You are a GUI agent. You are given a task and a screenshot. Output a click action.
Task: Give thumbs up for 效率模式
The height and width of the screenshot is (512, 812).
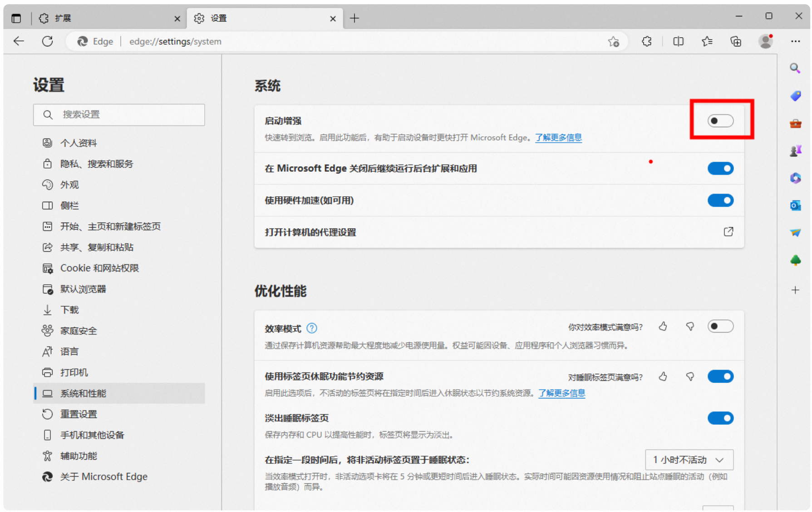[x=663, y=327]
